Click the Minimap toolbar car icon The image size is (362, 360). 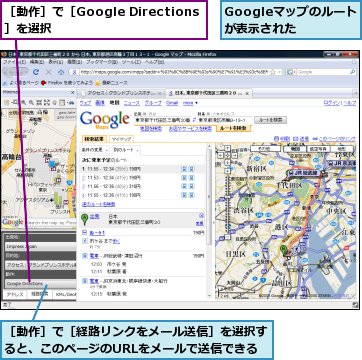click(x=71, y=103)
